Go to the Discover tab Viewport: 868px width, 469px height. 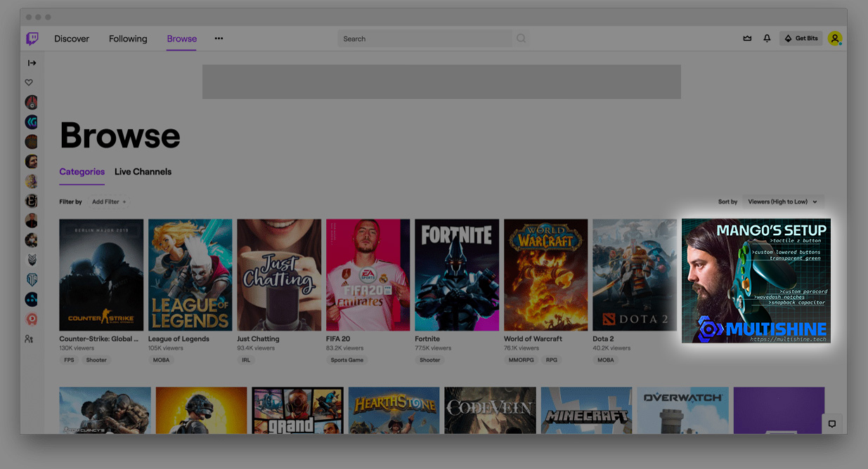click(x=72, y=39)
